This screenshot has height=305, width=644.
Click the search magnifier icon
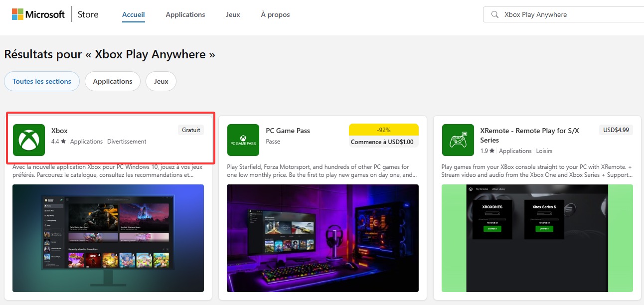click(x=494, y=14)
